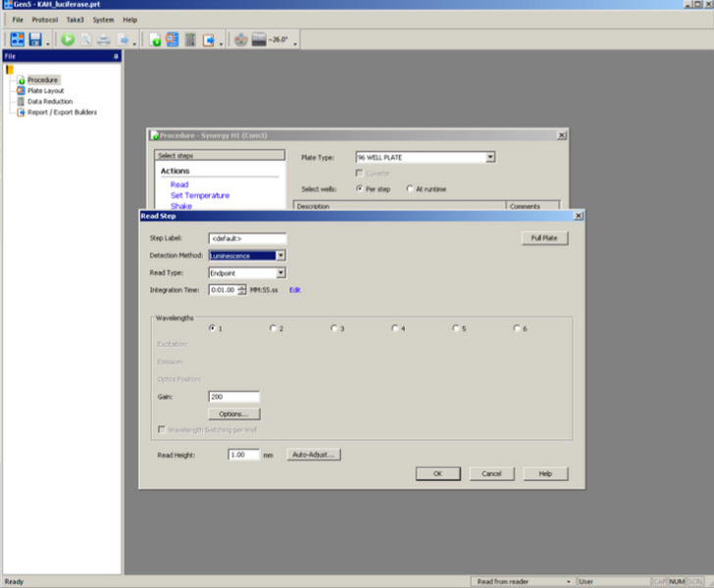Click the Gain input field

tap(233, 397)
